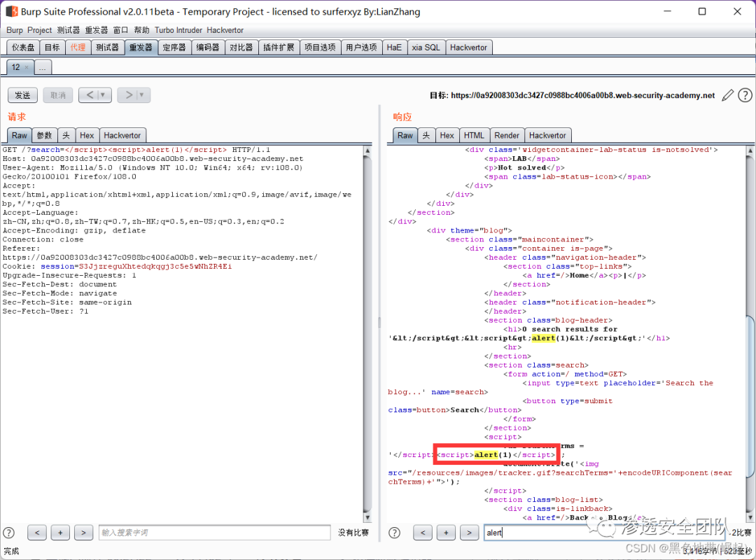This screenshot has width=756, height=560.
Task: Switch to the 对比器 tab
Action: (x=241, y=48)
